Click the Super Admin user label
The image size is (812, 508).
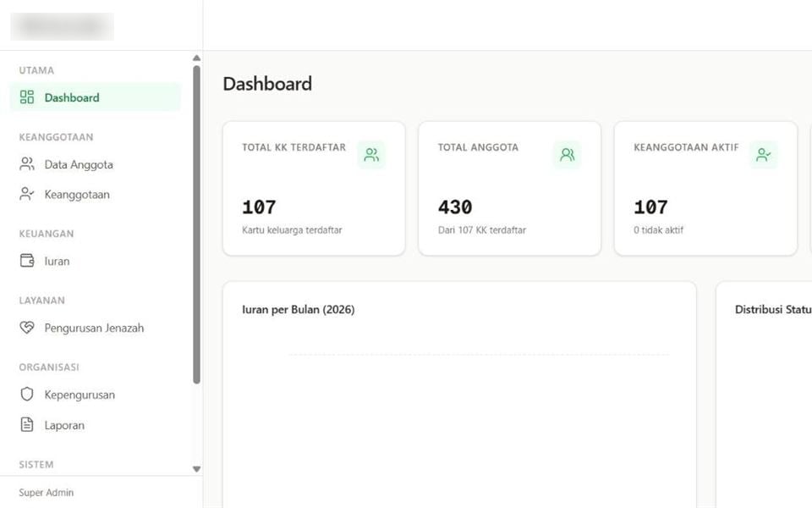pyautogui.click(x=46, y=493)
